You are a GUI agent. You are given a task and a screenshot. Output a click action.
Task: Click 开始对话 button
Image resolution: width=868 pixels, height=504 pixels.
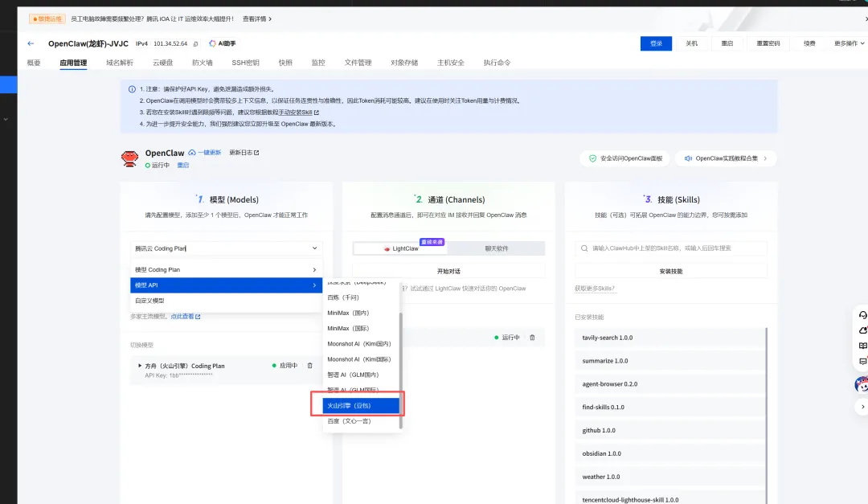point(448,272)
